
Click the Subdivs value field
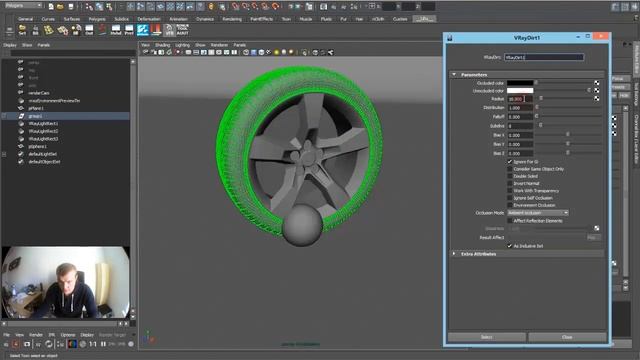(520, 126)
